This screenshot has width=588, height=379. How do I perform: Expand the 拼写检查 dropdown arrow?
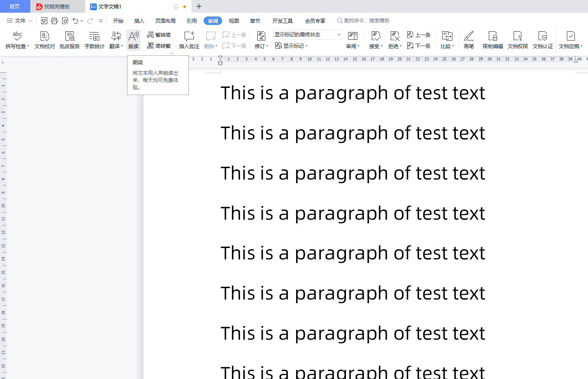click(x=28, y=46)
